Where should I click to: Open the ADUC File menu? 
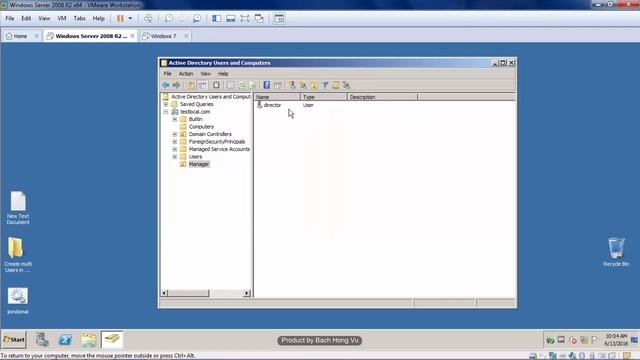(x=167, y=74)
